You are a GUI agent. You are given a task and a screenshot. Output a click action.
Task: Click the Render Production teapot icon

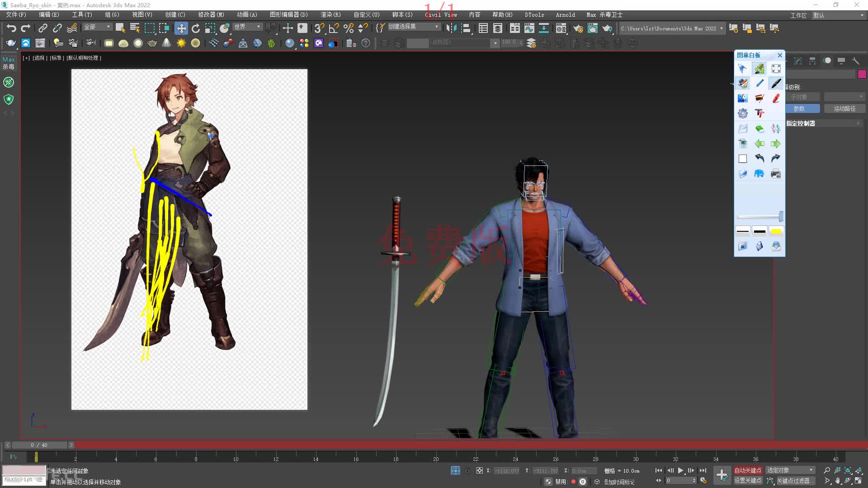pyautogui.click(x=607, y=28)
